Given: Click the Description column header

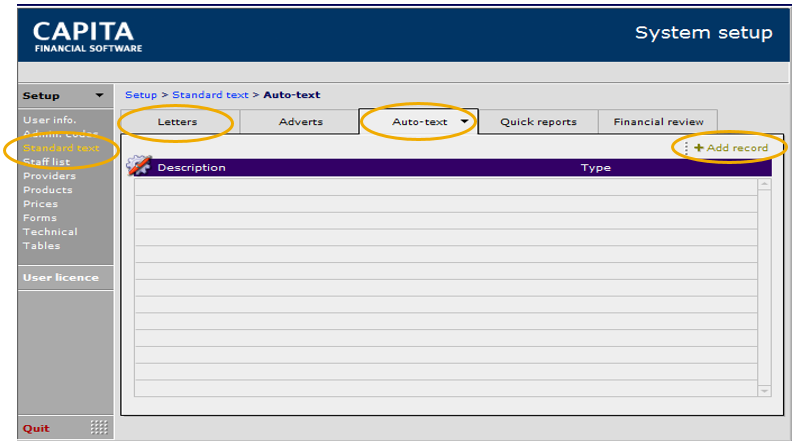Looking at the screenshot, I should pyautogui.click(x=191, y=168).
